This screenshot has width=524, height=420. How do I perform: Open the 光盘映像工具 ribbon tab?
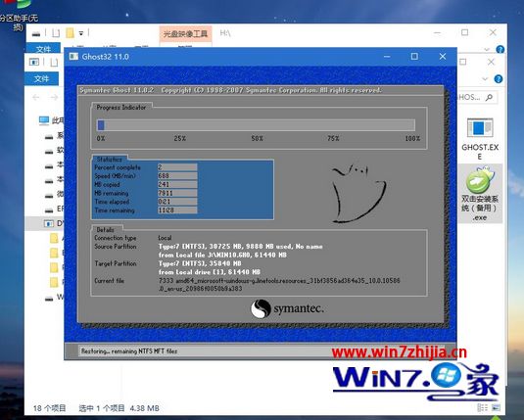coord(185,33)
